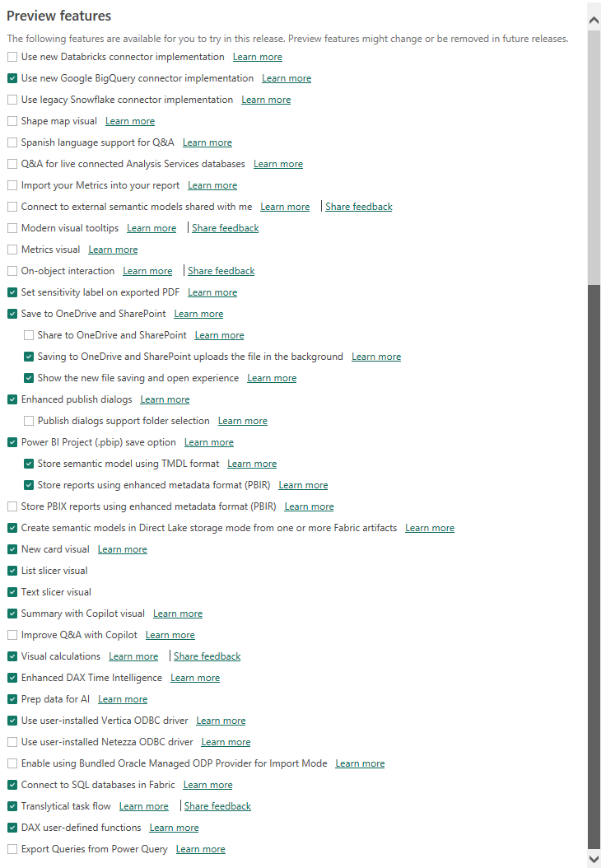Enable legacy Snowflake connector implementation checkbox
The image size is (606, 868).
coord(12,100)
